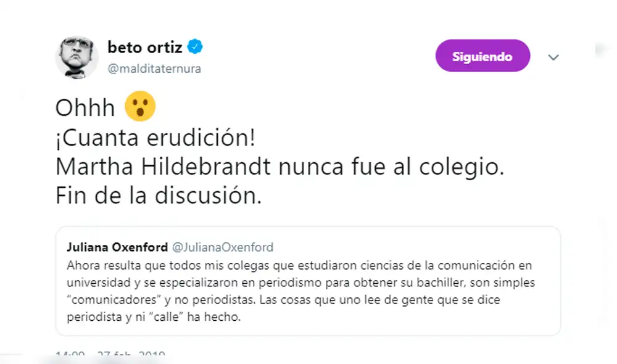This screenshot has height=364, width=617.
Task: Open the tweet options chevron beside Siguiendo
Action: (x=553, y=57)
